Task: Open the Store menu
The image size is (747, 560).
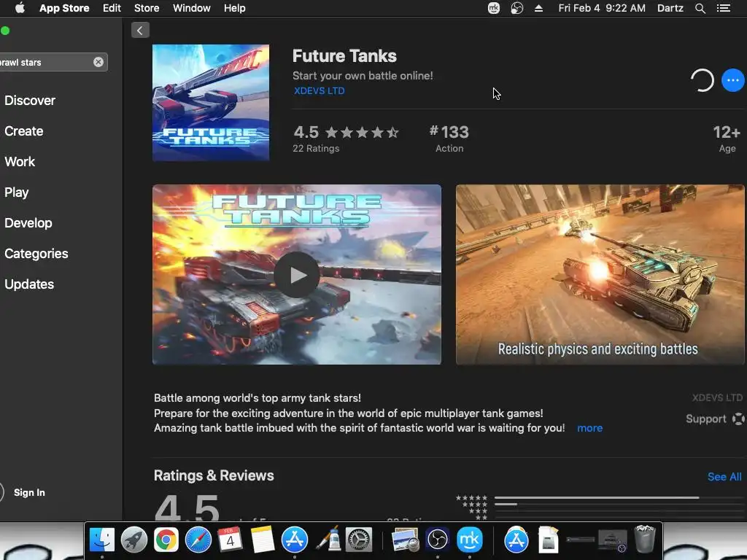Action: pyautogui.click(x=147, y=8)
